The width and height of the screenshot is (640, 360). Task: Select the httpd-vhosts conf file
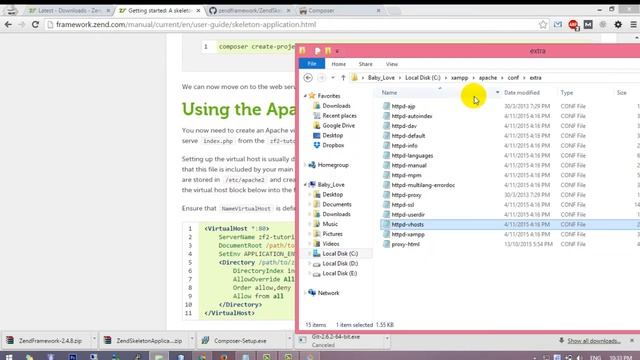[407, 224]
